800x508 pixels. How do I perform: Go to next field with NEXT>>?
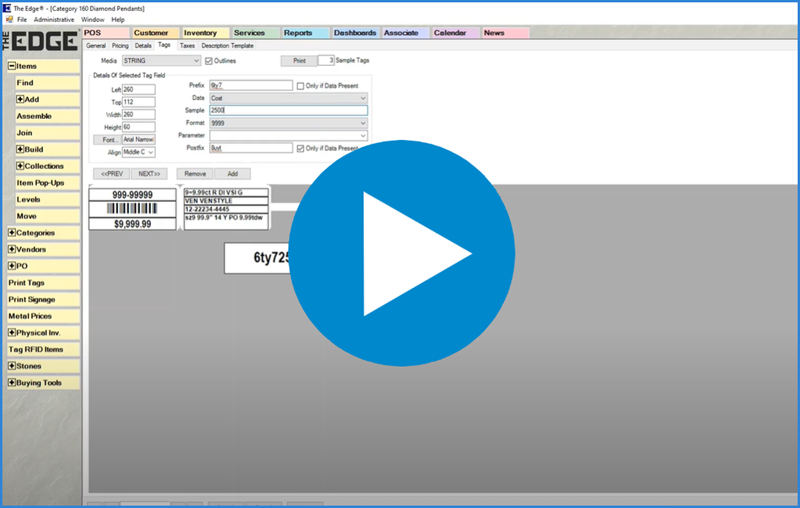point(149,174)
